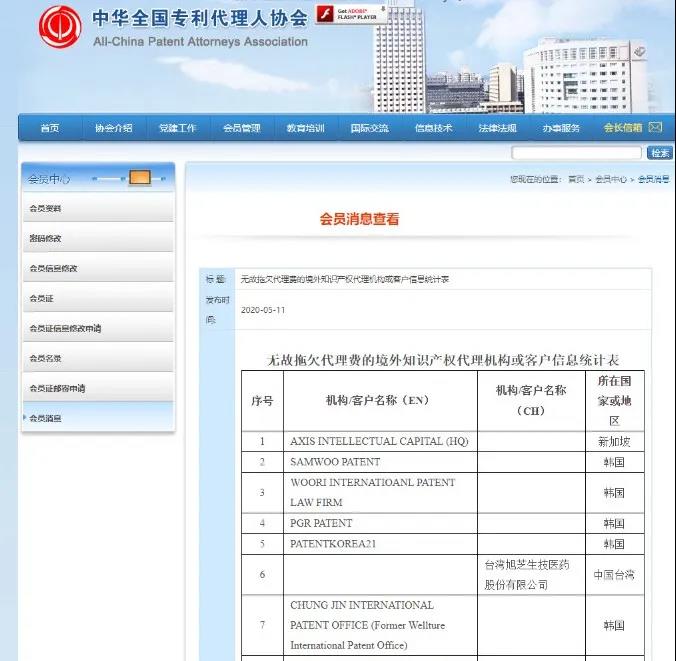
Task: Click the PGR PATENT cell
Action: click(380, 523)
